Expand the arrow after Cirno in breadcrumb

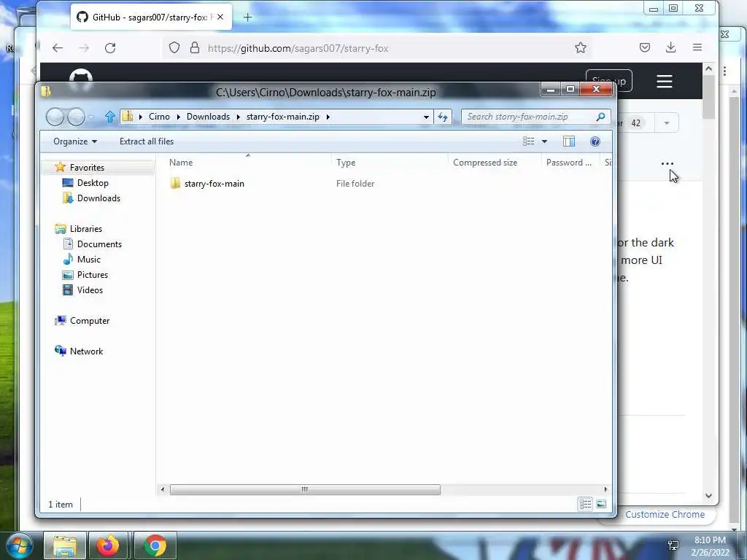(178, 117)
